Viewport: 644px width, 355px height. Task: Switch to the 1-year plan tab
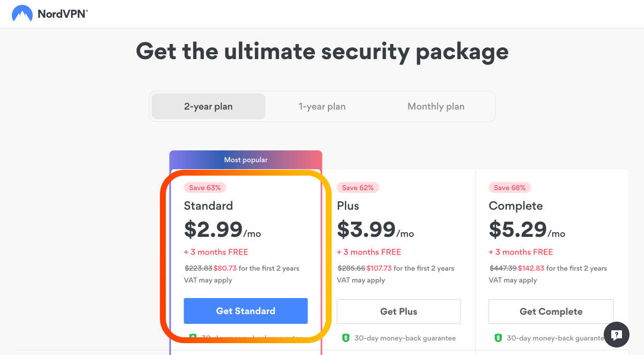(x=322, y=106)
